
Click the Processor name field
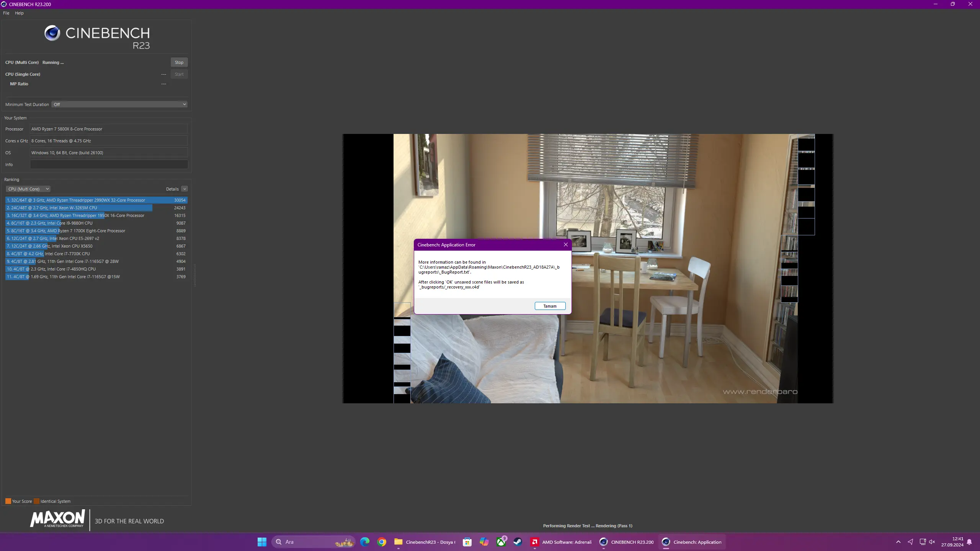coord(109,129)
